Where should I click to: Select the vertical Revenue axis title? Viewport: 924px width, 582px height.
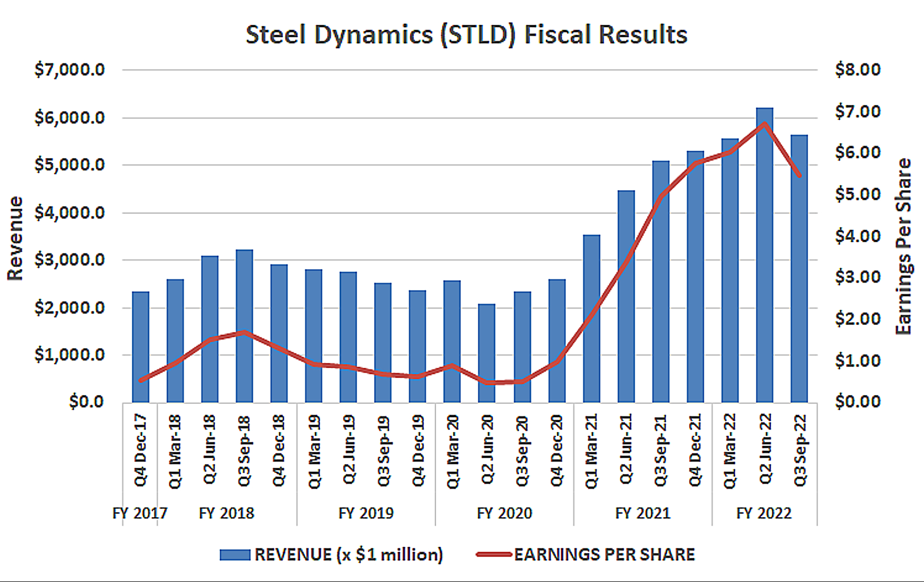(x=15, y=238)
